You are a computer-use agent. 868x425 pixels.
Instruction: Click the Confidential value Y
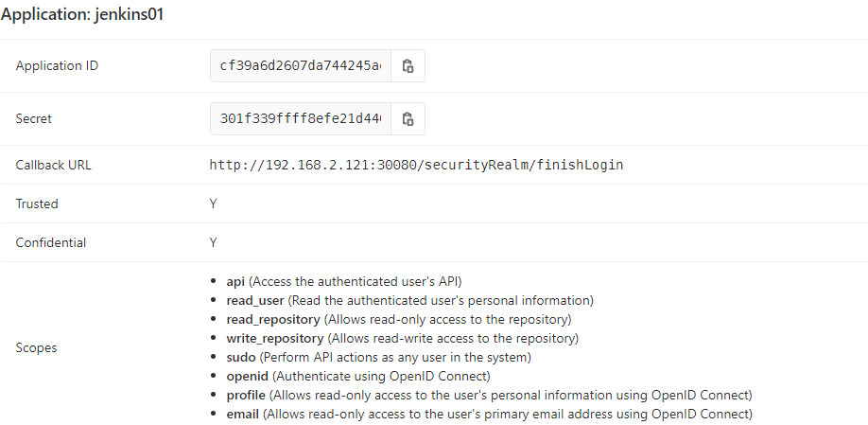(213, 242)
